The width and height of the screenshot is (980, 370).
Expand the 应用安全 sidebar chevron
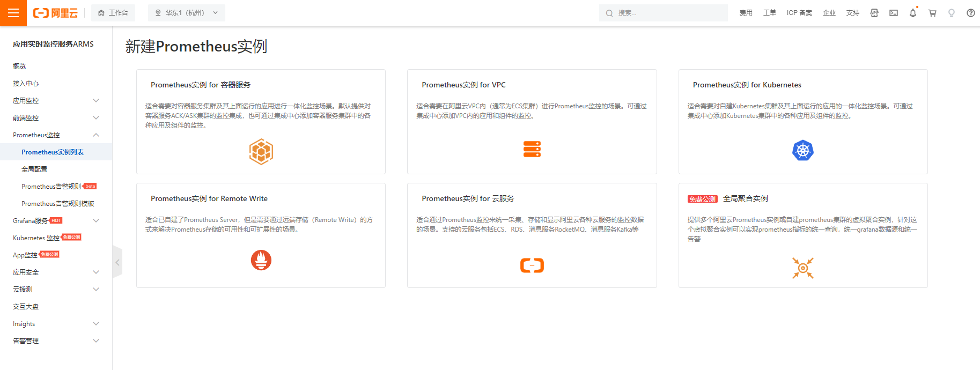pos(96,272)
